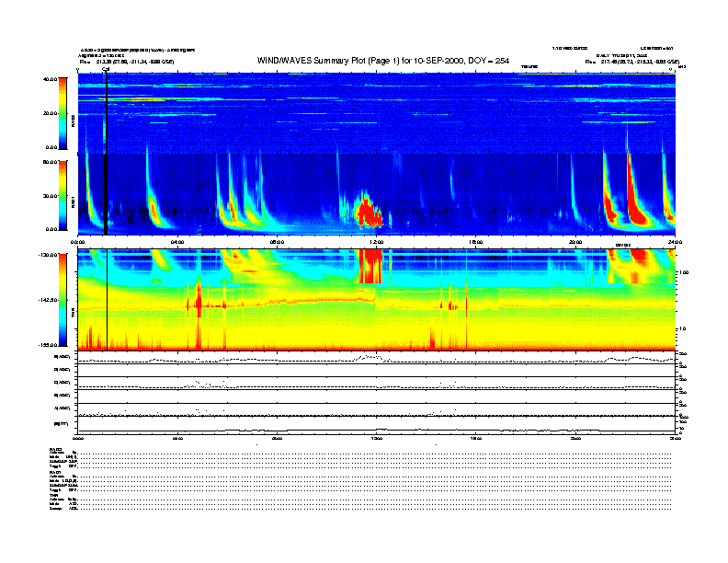The height and width of the screenshot is (563, 728).
Task: Click the 100 label on TNR right axis
Action: [x=684, y=272]
